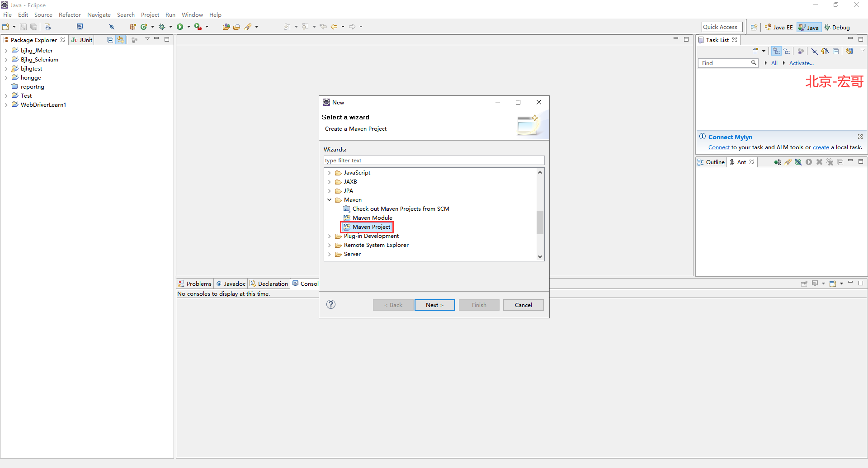This screenshot has width=868, height=468.
Task: Click the Search flashlight toolbar icon
Action: coord(248,27)
